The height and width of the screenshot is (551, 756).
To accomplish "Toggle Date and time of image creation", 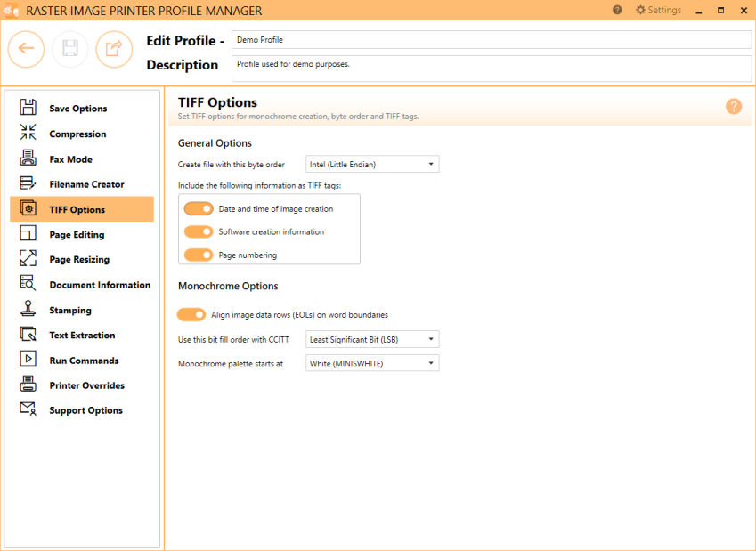I will tap(199, 208).
